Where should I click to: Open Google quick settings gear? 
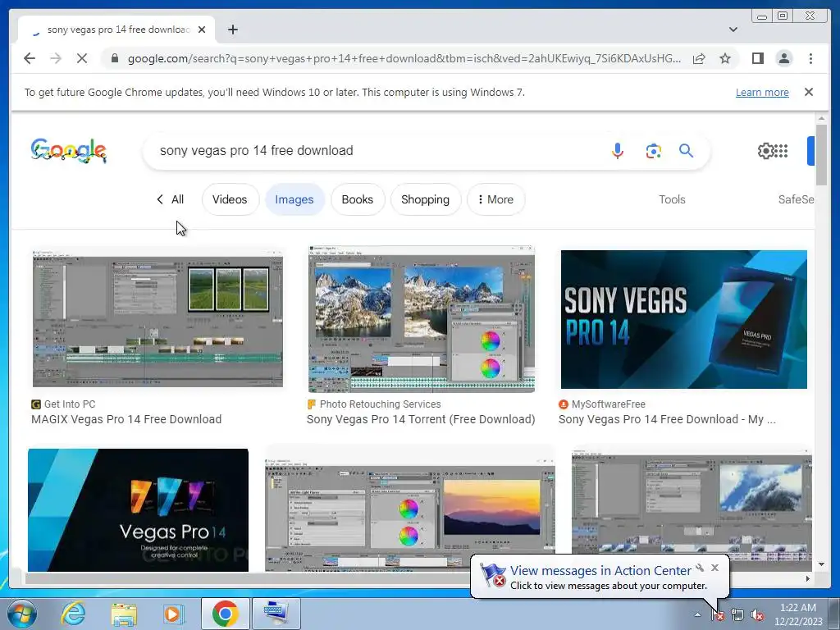click(x=765, y=151)
